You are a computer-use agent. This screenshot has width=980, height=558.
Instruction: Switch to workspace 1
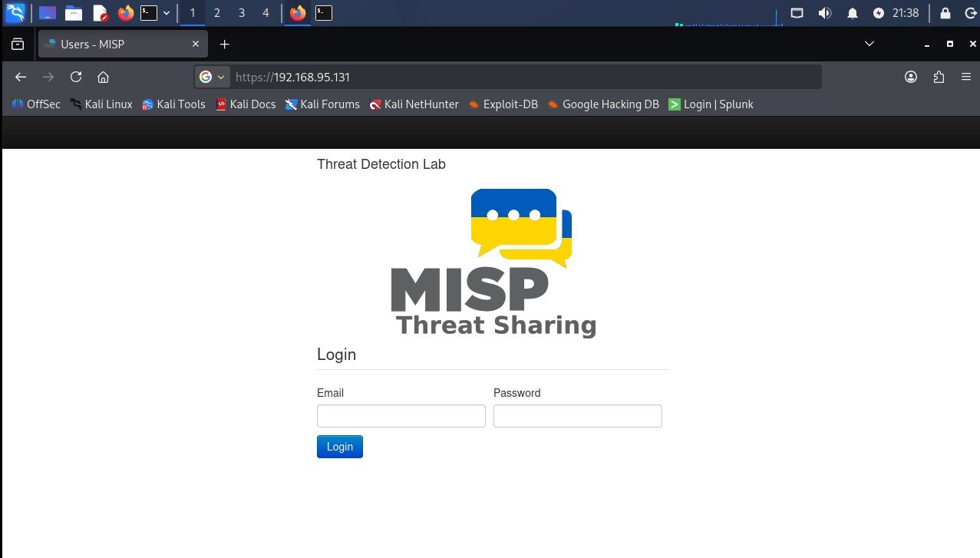pyautogui.click(x=193, y=13)
